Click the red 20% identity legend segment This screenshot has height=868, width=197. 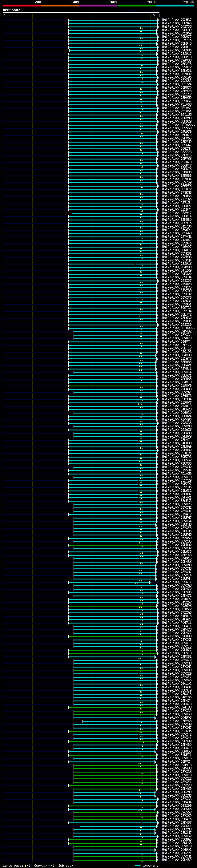click(22, 6)
